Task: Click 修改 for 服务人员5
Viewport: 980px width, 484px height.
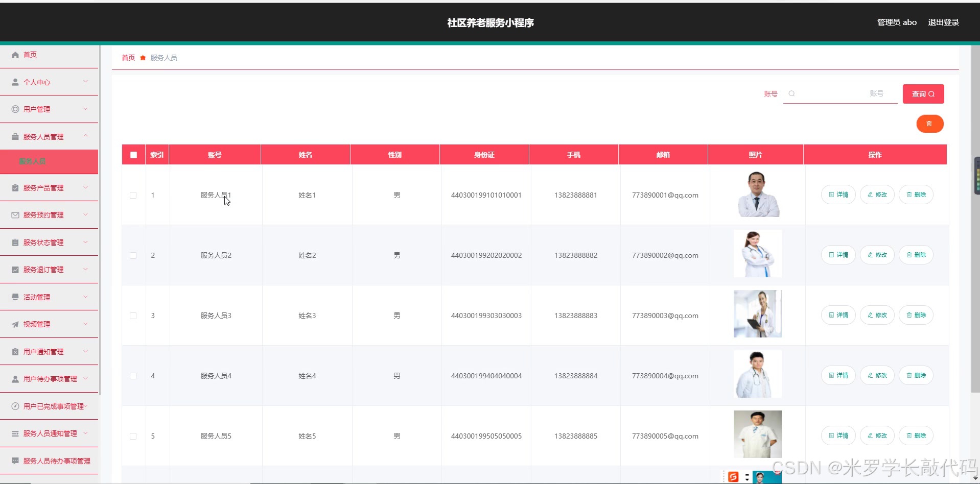Action: (x=877, y=435)
